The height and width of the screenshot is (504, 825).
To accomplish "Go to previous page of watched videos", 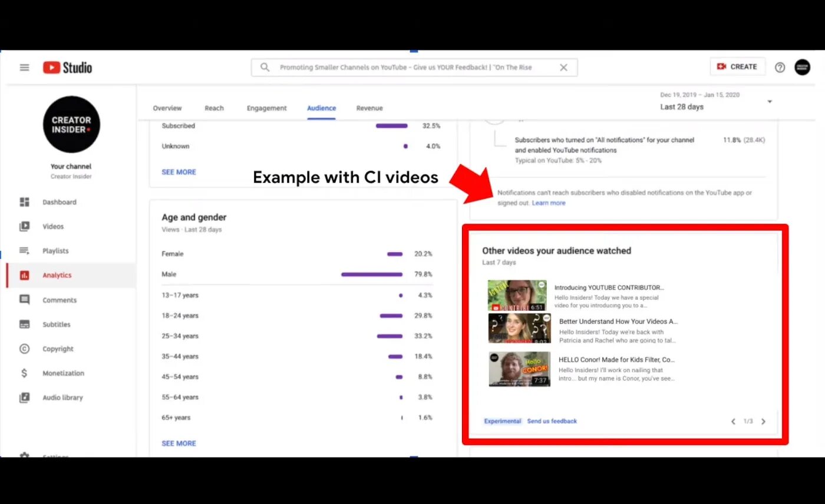I will (733, 422).
